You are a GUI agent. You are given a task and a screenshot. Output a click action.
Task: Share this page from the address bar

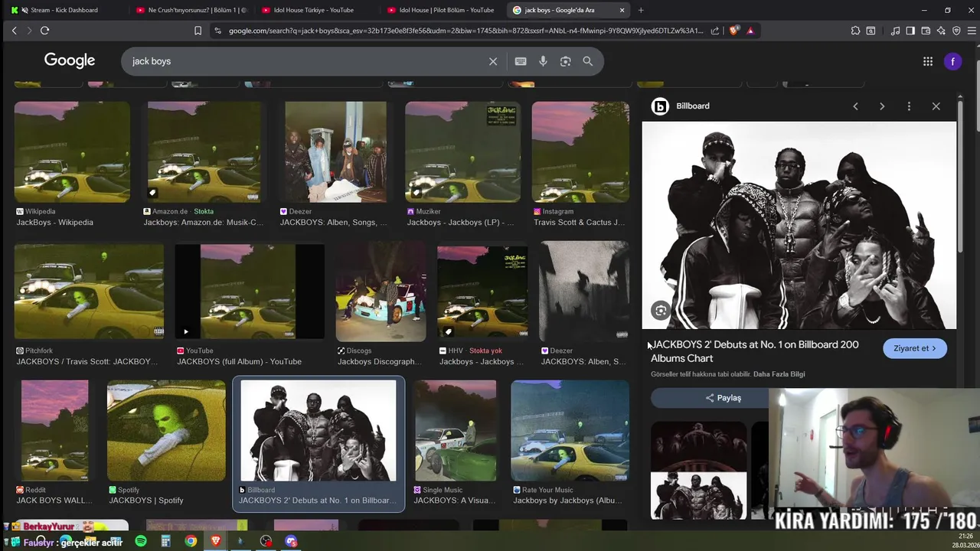715,31
